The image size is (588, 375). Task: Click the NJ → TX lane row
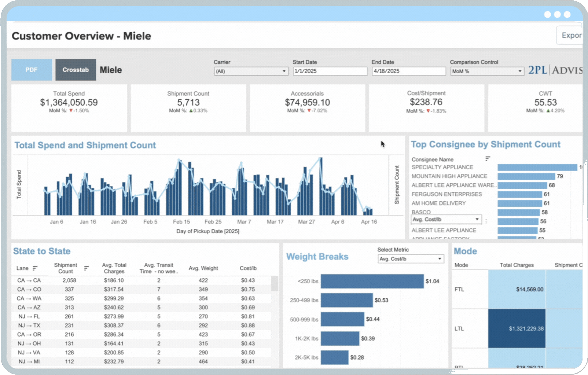coord(142,326)
